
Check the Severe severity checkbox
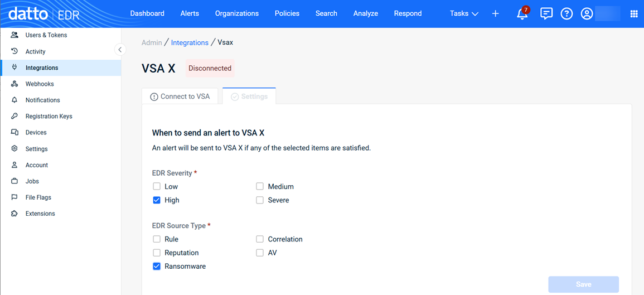(260, 200)
